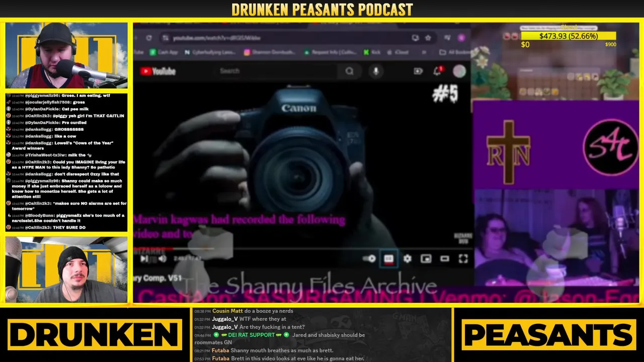
Task: Open YouTube notifications bell
Action: (x=437, y=71)
